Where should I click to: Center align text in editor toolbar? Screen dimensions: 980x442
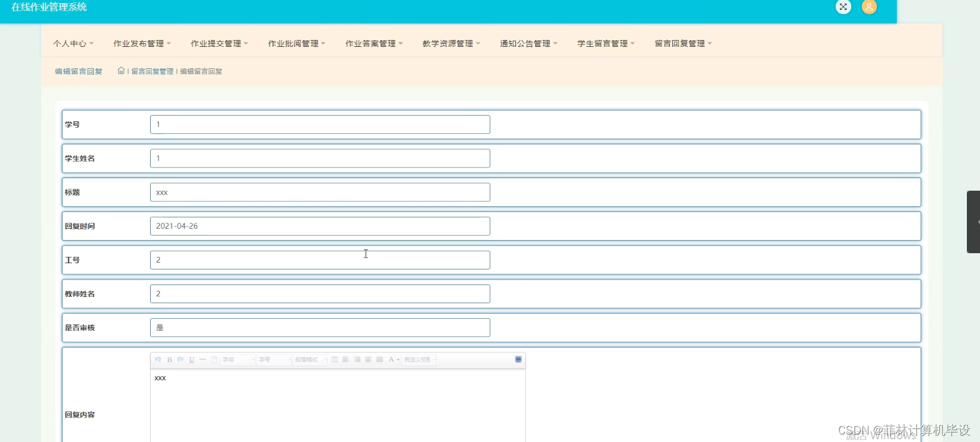[368, 359]
